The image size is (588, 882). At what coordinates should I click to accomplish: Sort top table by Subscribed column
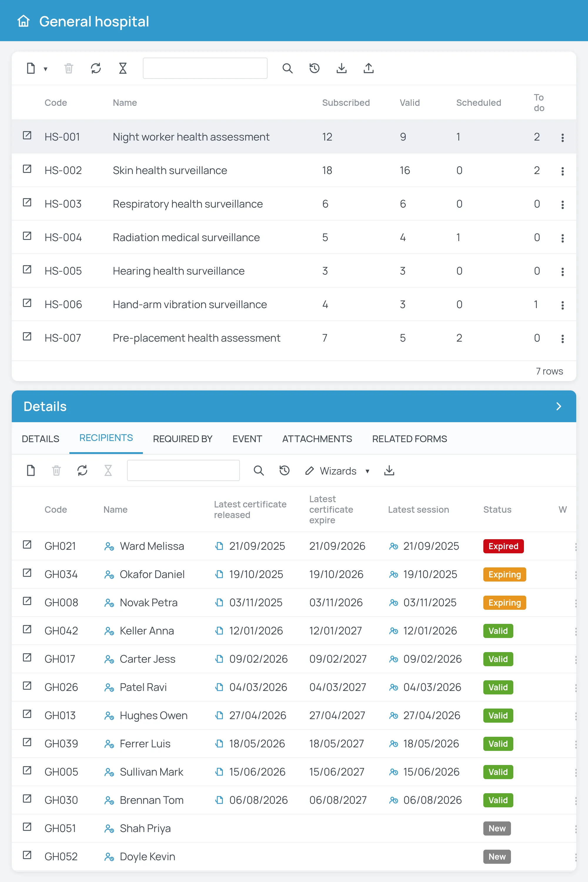point(346,103)
